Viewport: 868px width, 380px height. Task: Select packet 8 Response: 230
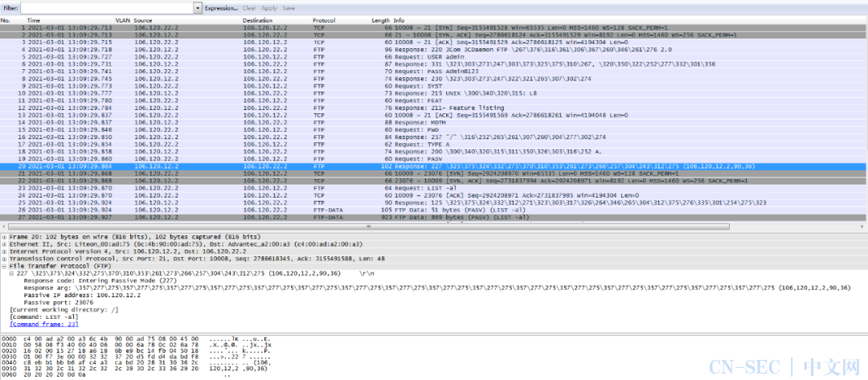coord(434,79)
